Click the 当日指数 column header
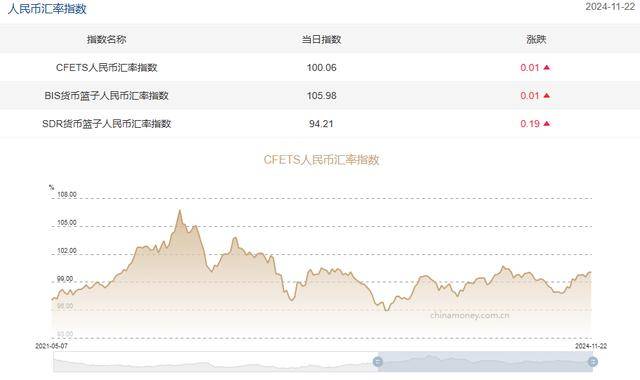This screenshot has height=380, width=640. 321,40
